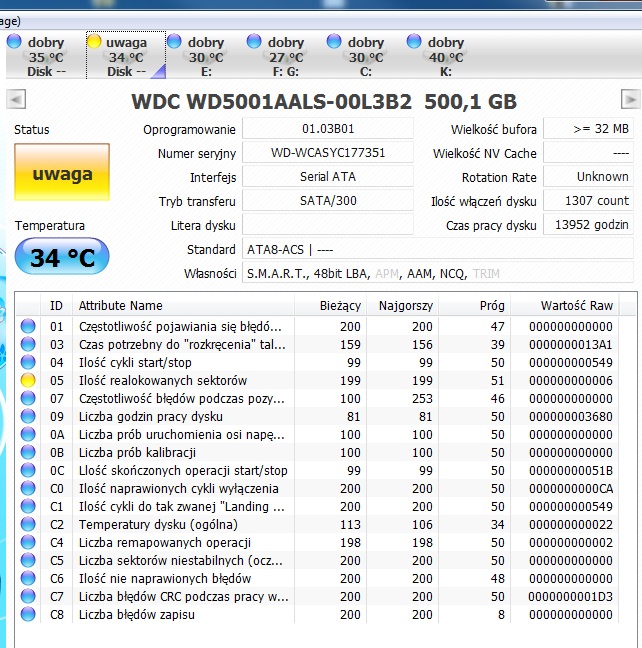The image size is (642, 648).
Task: Switch to the K: drive tab
Action: tap(445, 56)
